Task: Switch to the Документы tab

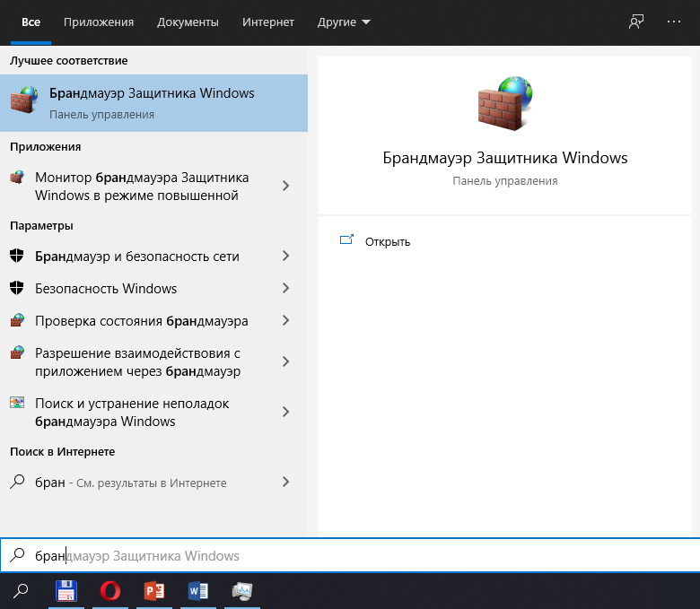Action: pos(188,22)
